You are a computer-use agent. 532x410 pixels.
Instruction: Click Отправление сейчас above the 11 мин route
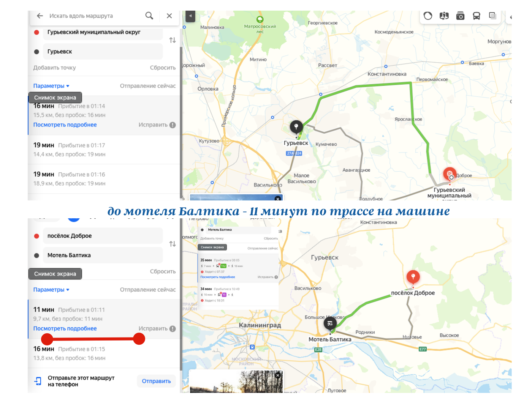[x=148, y=290]
